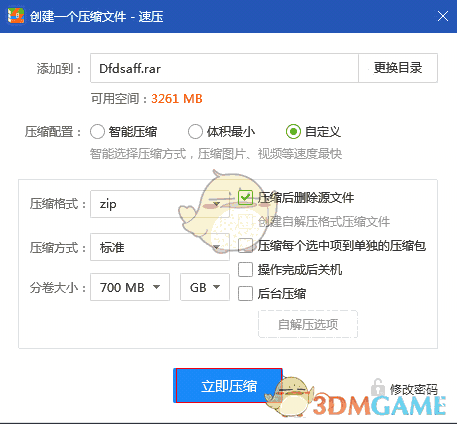Viewport: 457px width, 424px height.
Task: Open the GB unit dropdown
Action: [205, 287]
